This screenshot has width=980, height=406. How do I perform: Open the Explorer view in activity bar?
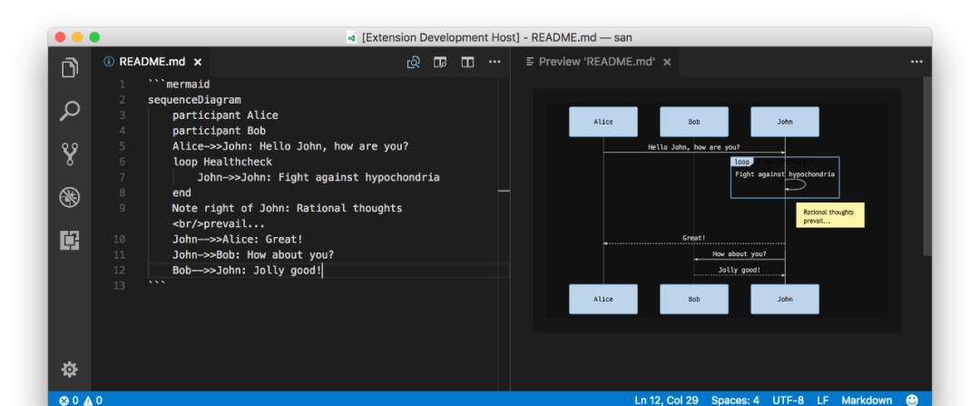point(69,67)
